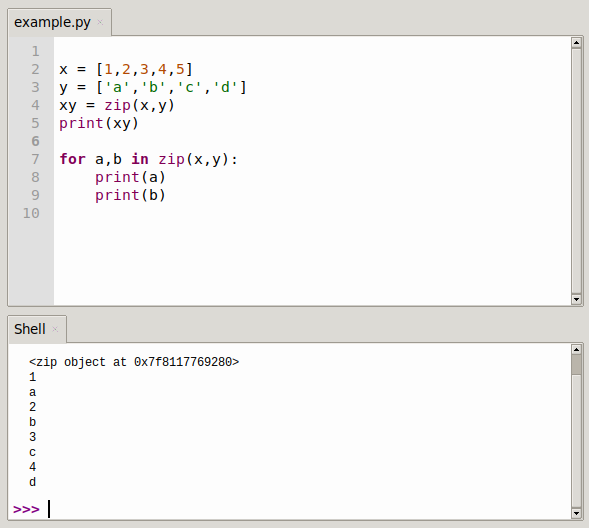This screenshot has height=528, width=589.
Task: Click line number 4 in gutter
Action: tap(35, 105)
